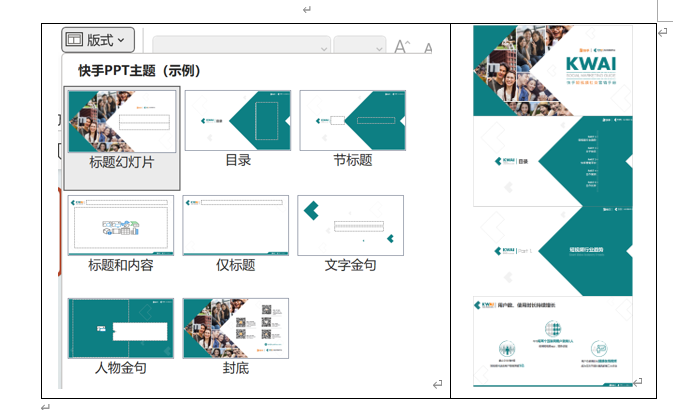The image size is (673, 410).
Task: Select the 标题幻灯片 layout thumbnail
Action: point(122,121)
